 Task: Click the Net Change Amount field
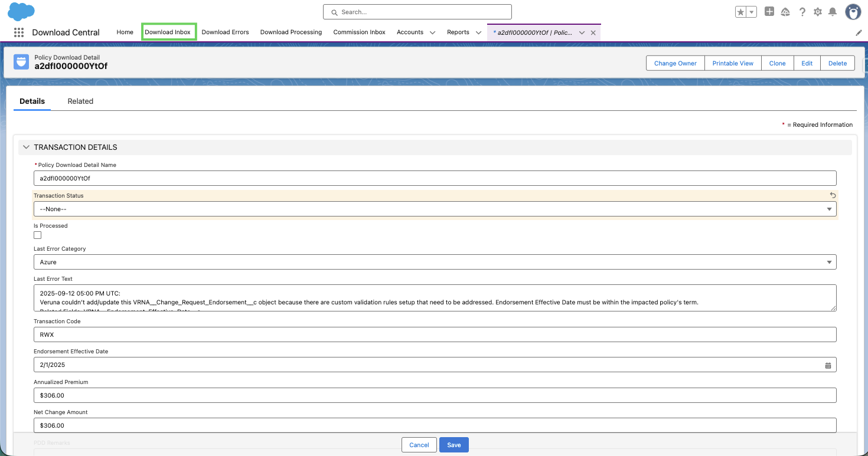point(435,425)
